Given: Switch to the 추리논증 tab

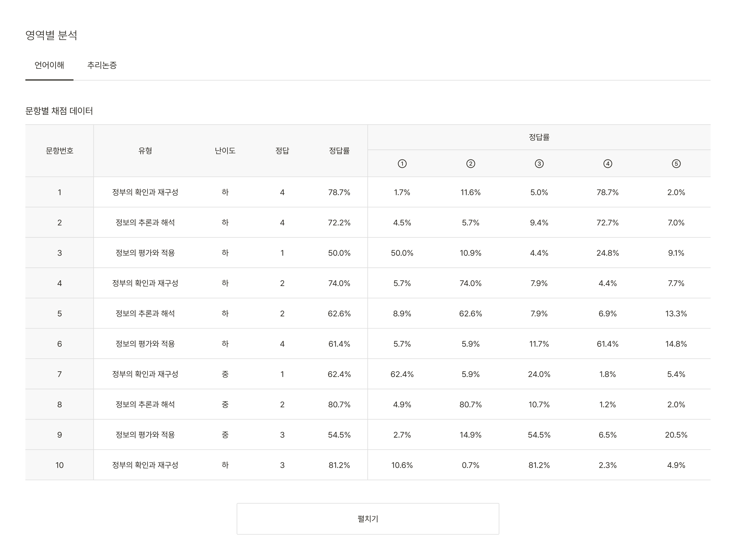Looking at the screenshot, I should [102, 65].
